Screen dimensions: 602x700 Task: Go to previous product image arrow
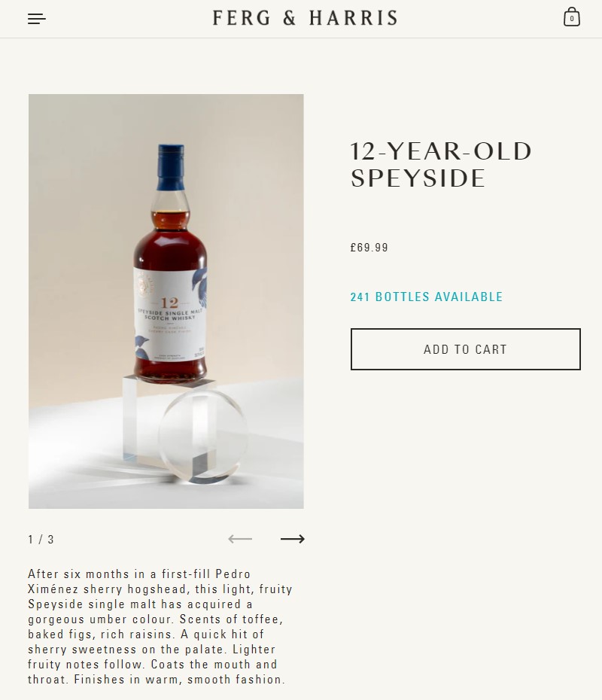[240, 539]
